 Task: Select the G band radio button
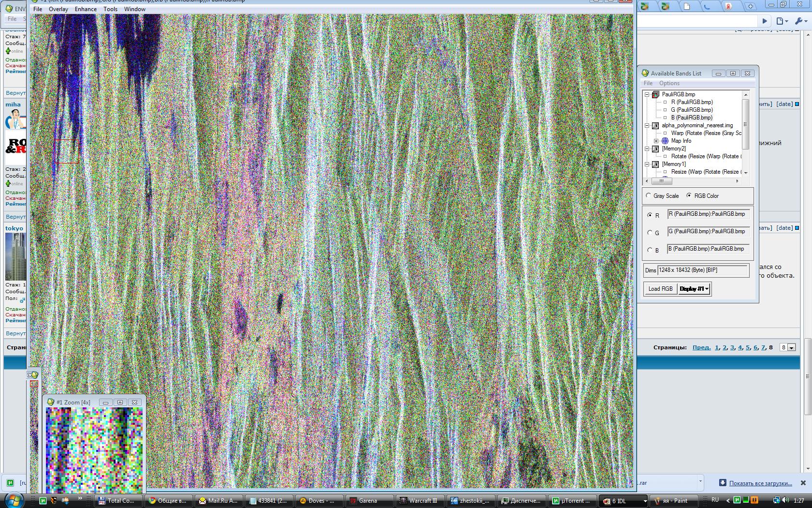click(650, 233)
